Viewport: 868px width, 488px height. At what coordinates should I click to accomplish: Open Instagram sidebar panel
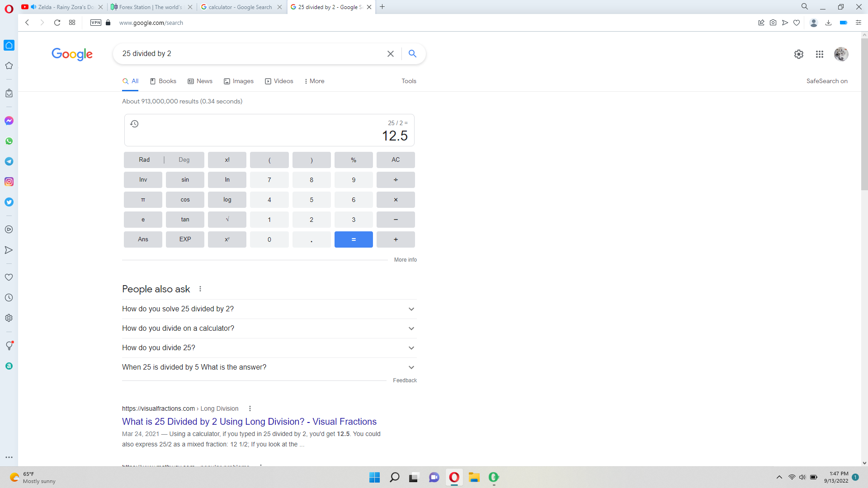coord(9,182)
